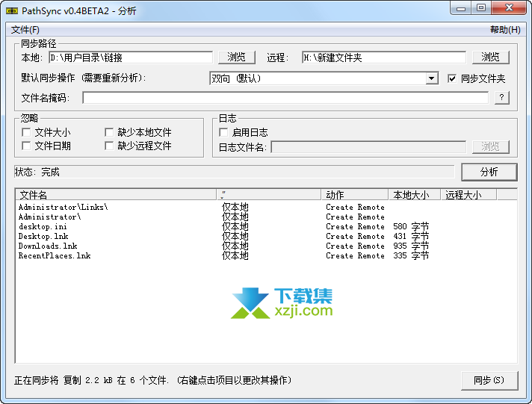Click the ? help button for filename mask
The width and height of the screenshot is (532, 404).
pyautogui.click(x=502, y=98)
